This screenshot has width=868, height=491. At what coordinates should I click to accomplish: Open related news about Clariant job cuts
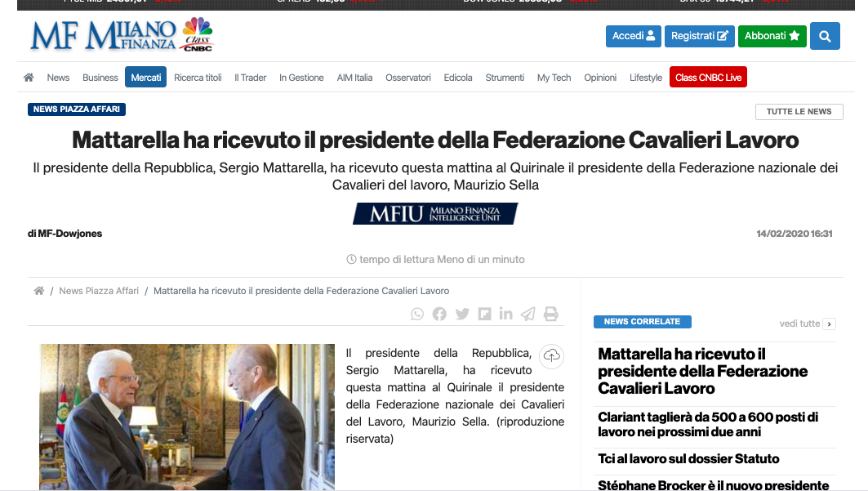pyautogui.click(x=708, y=425)
